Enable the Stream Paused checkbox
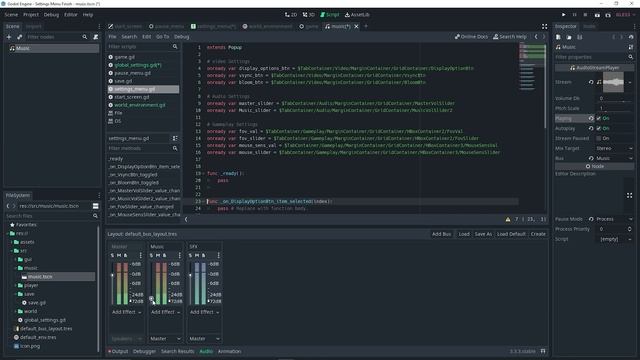This screenshot has width=640, height=360. tap(599, 138)
